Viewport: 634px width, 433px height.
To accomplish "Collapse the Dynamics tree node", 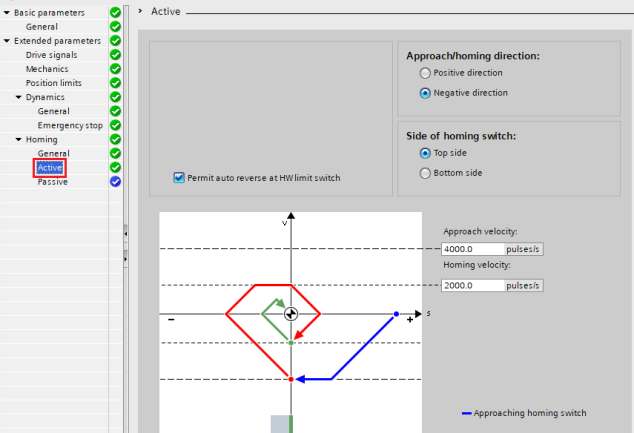I will click(x=19, y=97).
